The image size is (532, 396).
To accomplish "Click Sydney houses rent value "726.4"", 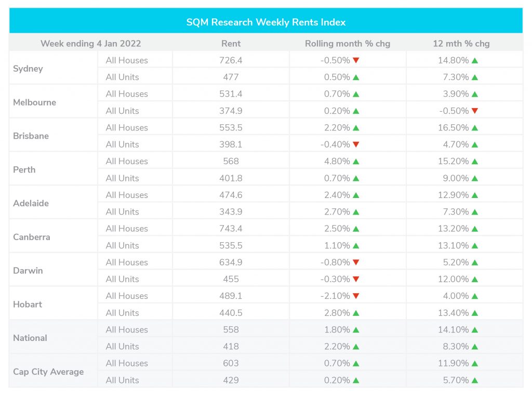I will 231,60.
